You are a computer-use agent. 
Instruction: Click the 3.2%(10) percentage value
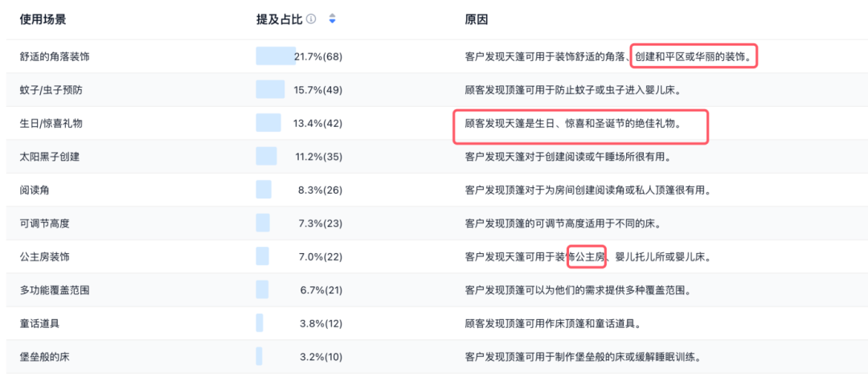coord(321,357)
